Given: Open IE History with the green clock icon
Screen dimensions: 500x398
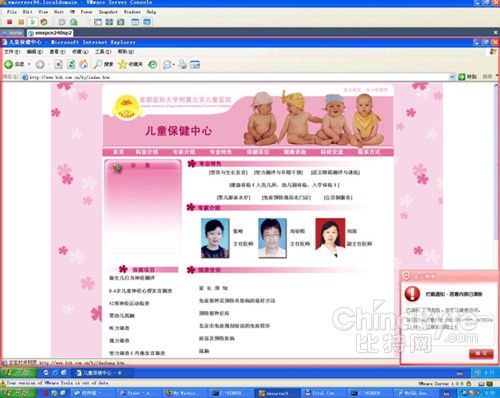Looking at the screenshot, I should point(153,64).
